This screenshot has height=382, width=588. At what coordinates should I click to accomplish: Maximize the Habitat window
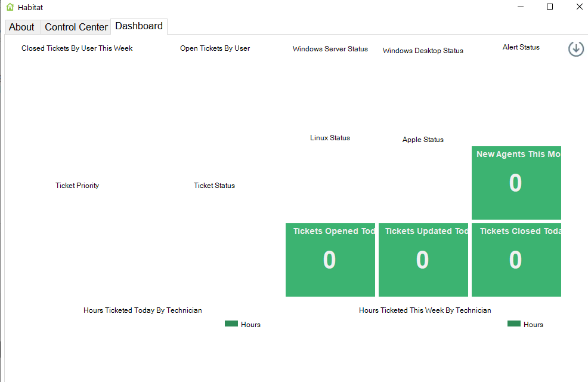tap(550, 7)
